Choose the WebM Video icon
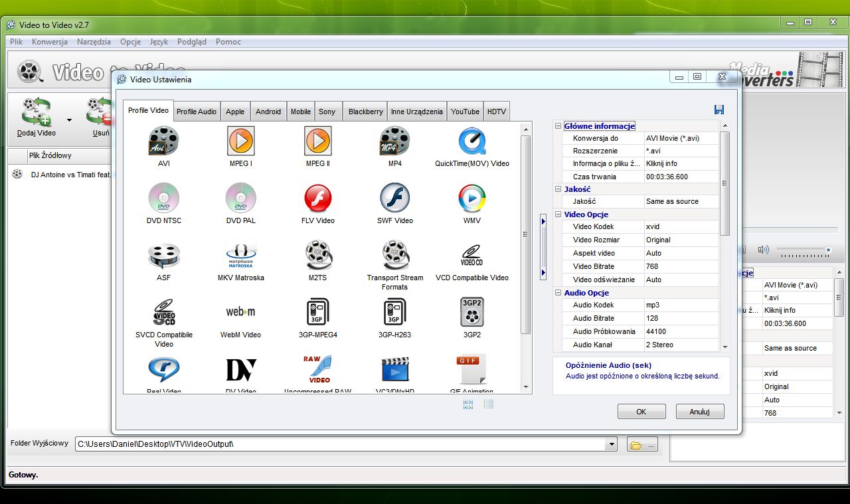Screen dimensions: 850x504 coord(240,312)
